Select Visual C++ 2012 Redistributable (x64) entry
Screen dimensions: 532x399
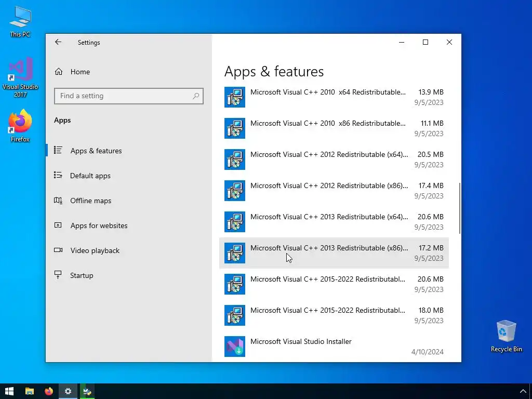(334, 159)
